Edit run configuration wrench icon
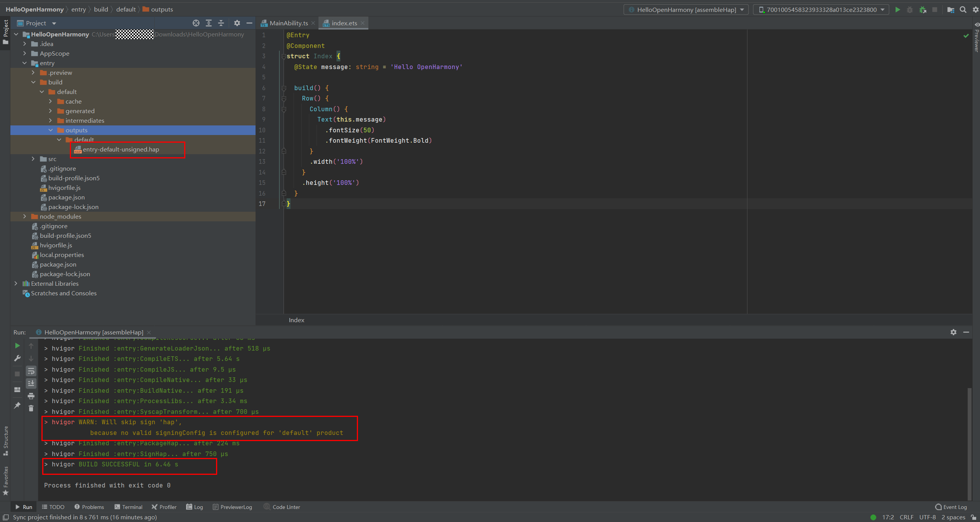The width and height of the screenshot is (980, 522). tap(17, 358)
